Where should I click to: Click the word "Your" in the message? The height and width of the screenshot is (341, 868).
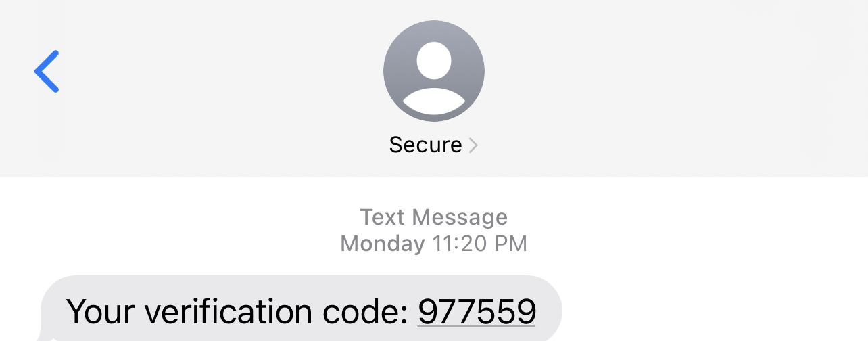101,311
